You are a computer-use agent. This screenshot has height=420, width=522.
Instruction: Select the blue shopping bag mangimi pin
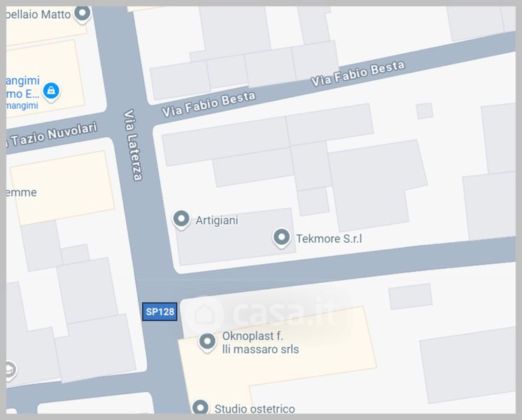point(51,91)
